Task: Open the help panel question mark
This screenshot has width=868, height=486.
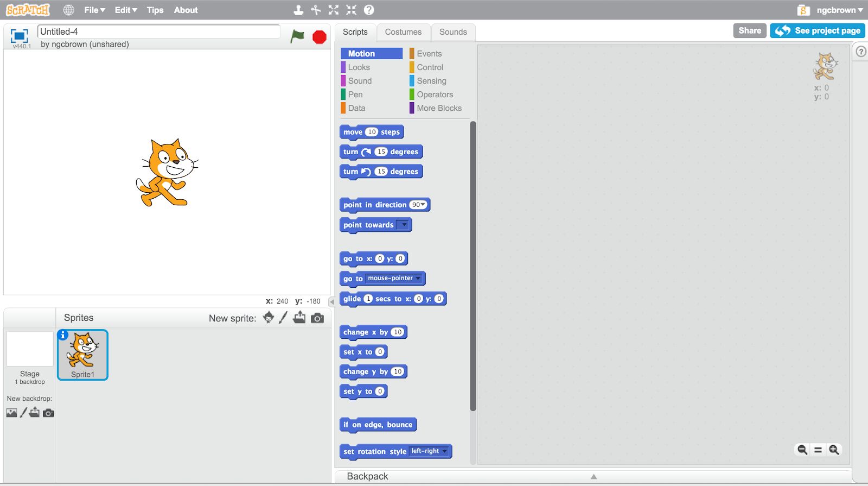Action: (x=861, y=52)
